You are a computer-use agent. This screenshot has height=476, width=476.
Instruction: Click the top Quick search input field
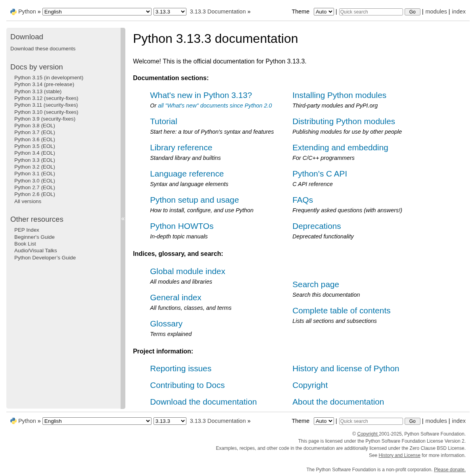point(371,12)
